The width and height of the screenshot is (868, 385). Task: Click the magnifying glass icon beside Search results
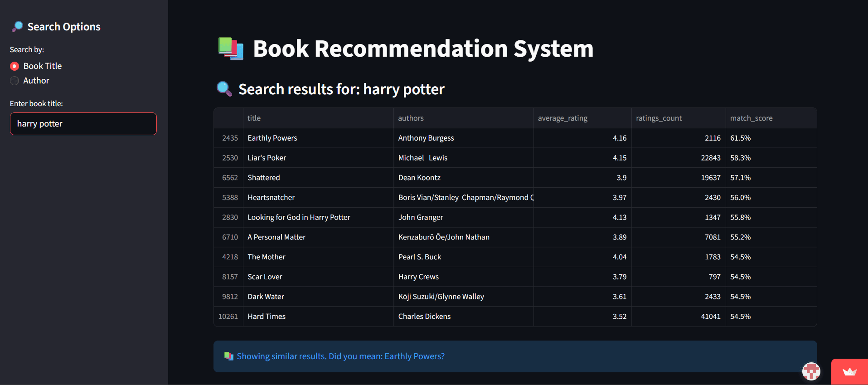coord(224,89)
